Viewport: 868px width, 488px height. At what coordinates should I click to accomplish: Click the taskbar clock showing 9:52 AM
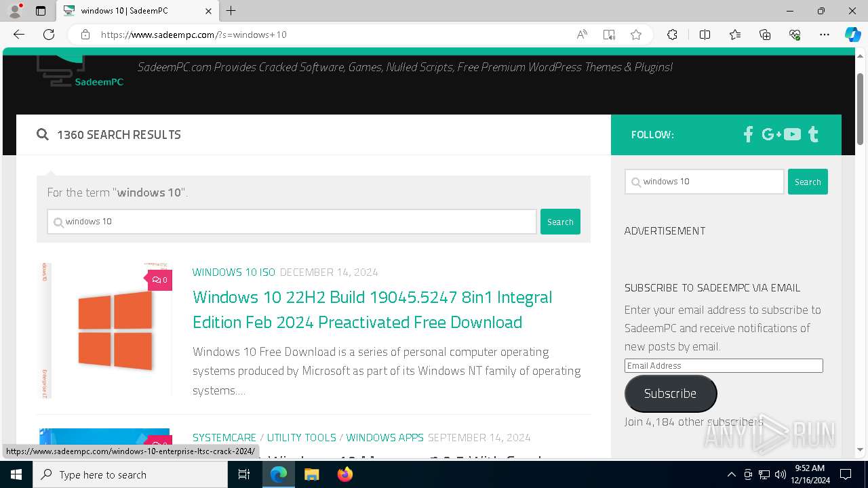coord(809,474)
